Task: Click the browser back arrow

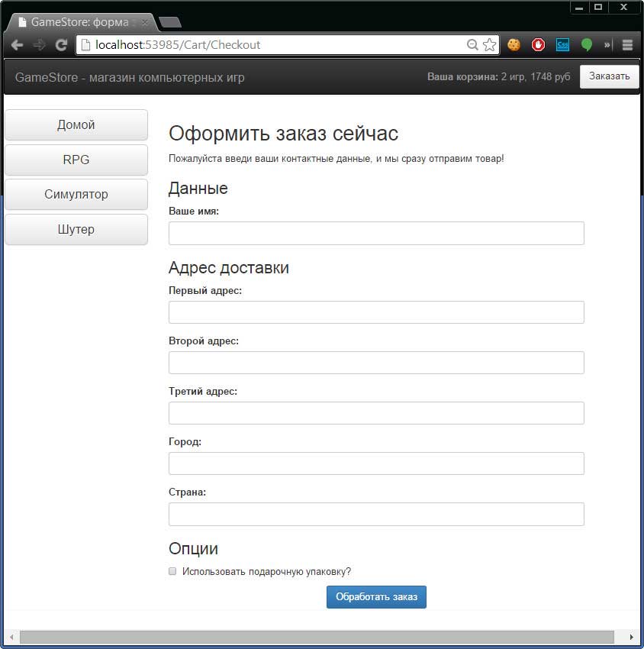Action: (17, 45)
